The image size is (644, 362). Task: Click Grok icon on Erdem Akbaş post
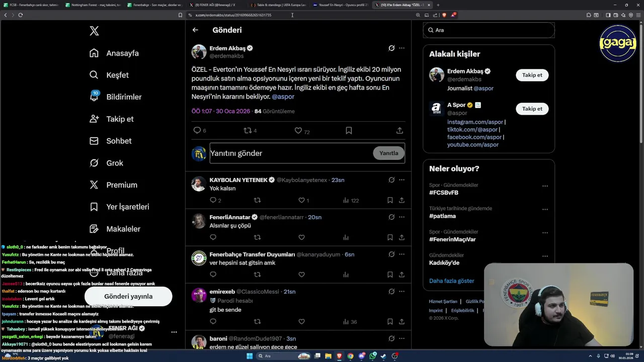[391, 48]
